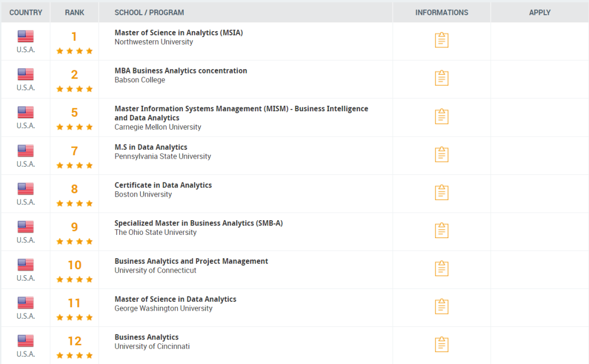Open information icon for University of Cincinnati
Viewport: 589px width, 364px height.
point(441,344)
